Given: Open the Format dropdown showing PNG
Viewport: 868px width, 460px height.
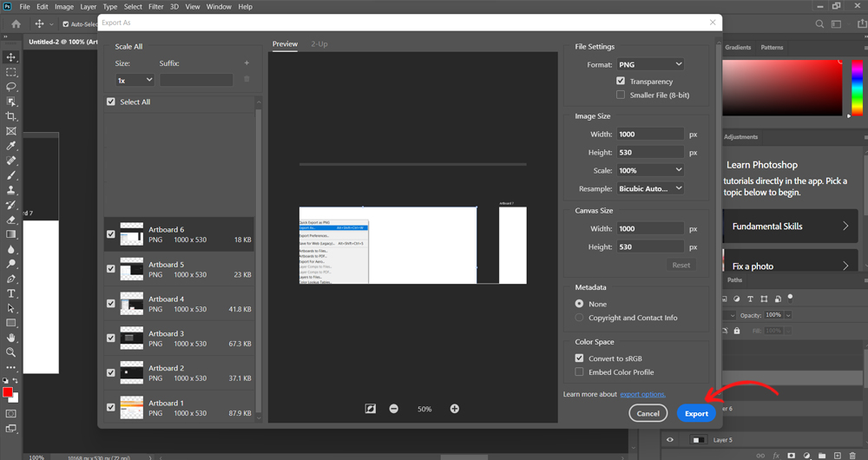Looking at the screenshot, I should 650,64.
